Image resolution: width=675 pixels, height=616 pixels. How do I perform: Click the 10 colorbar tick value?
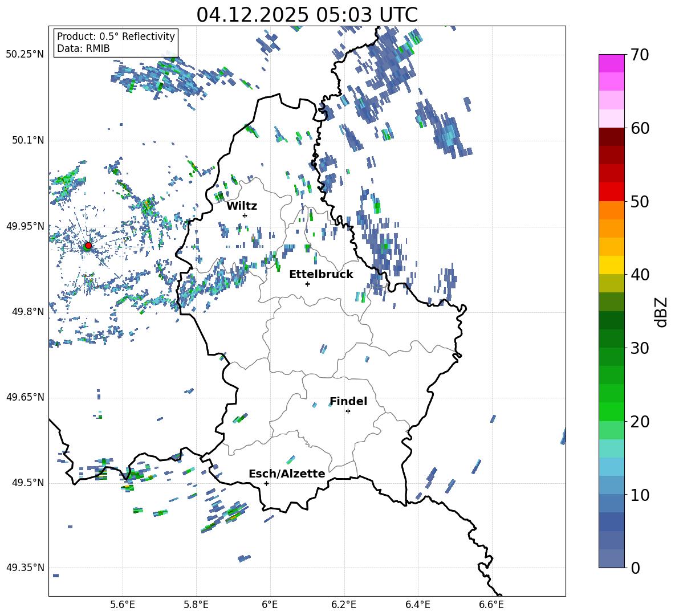pyautogui.click(x=640, y=495)
